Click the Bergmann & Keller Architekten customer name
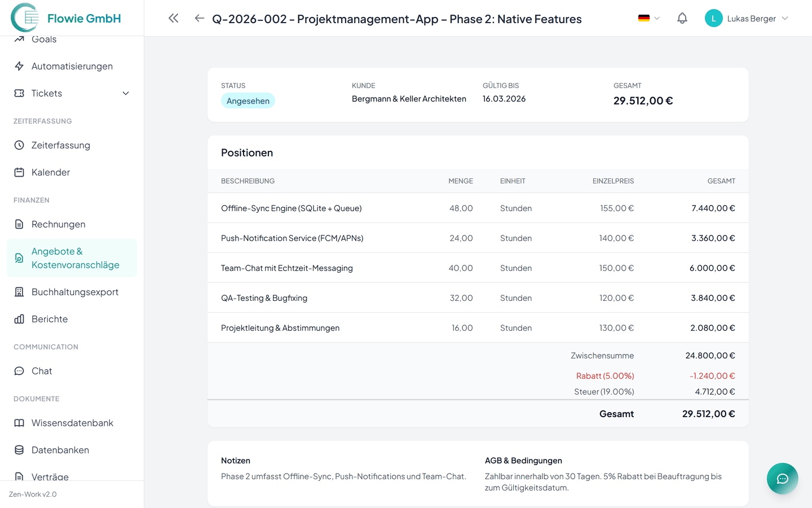The width and height of the screenshot is (812, 508). 409,99
